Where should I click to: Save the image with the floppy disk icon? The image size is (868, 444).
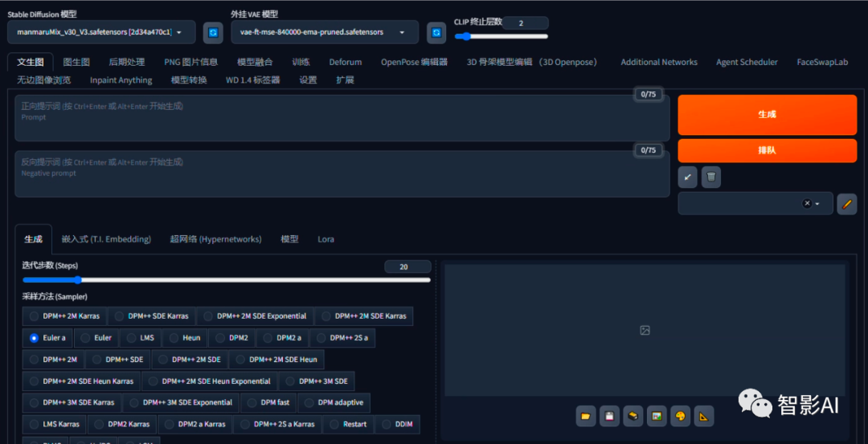pos(609,416)
